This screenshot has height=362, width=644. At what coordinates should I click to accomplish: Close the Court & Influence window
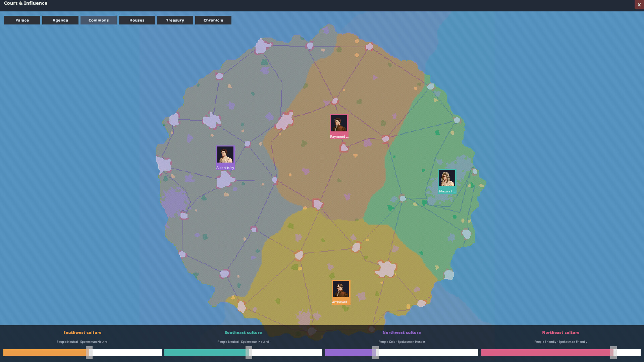639,5
